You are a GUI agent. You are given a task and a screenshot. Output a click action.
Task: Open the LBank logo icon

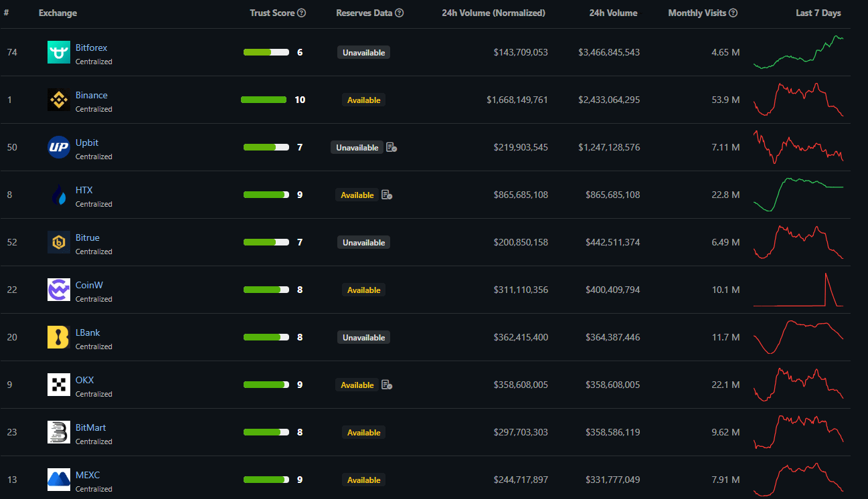[59, 337]
